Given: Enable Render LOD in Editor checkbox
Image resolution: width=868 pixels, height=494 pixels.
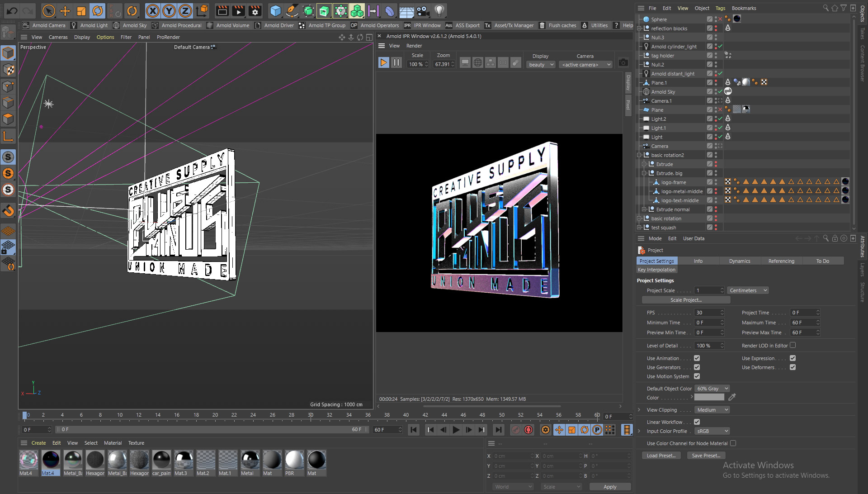Looking at the screenshot, I should (x=793, y=345).
